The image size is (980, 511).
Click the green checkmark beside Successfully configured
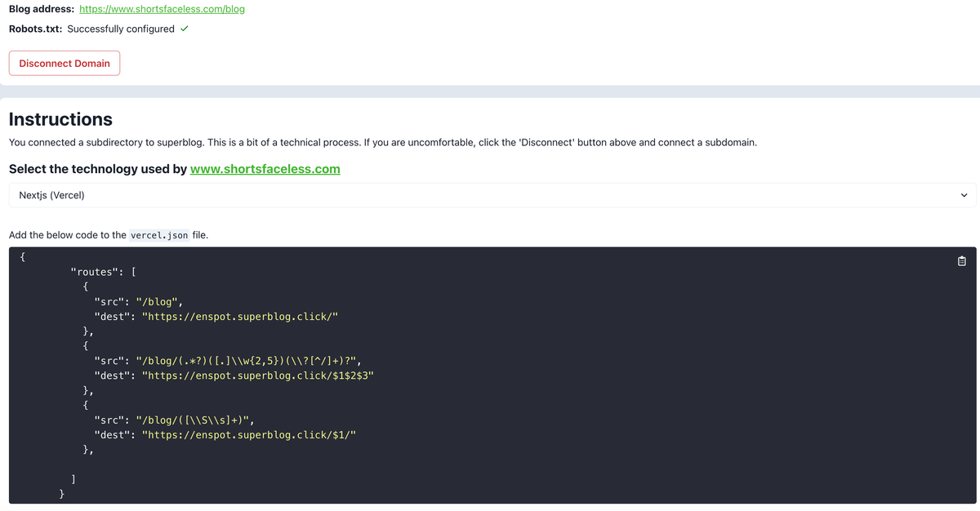coord(185,28)
